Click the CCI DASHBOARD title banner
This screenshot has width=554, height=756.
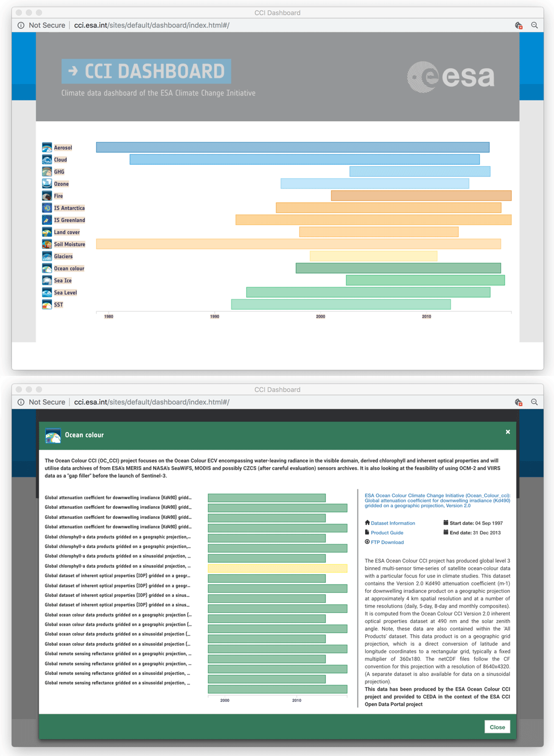146,71
